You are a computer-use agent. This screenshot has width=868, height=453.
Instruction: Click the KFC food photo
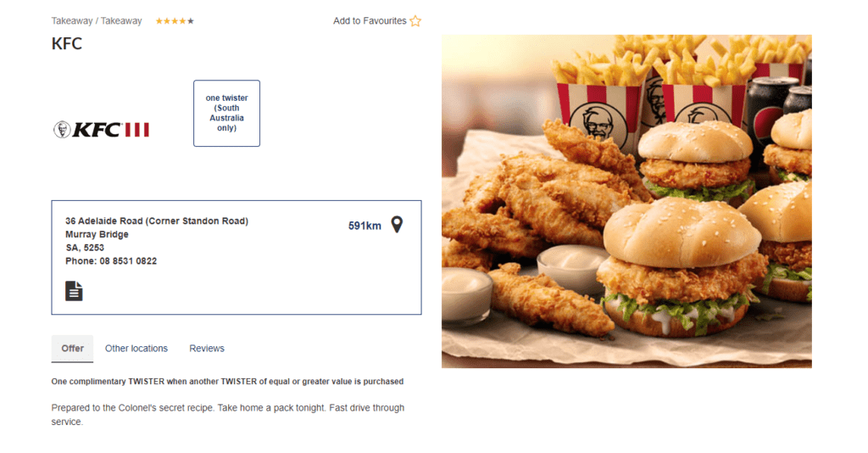pos(626,202)
